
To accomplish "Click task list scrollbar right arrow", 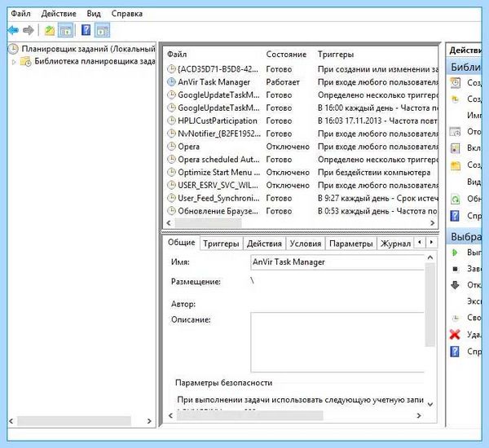I will click(x=432, y=223).
